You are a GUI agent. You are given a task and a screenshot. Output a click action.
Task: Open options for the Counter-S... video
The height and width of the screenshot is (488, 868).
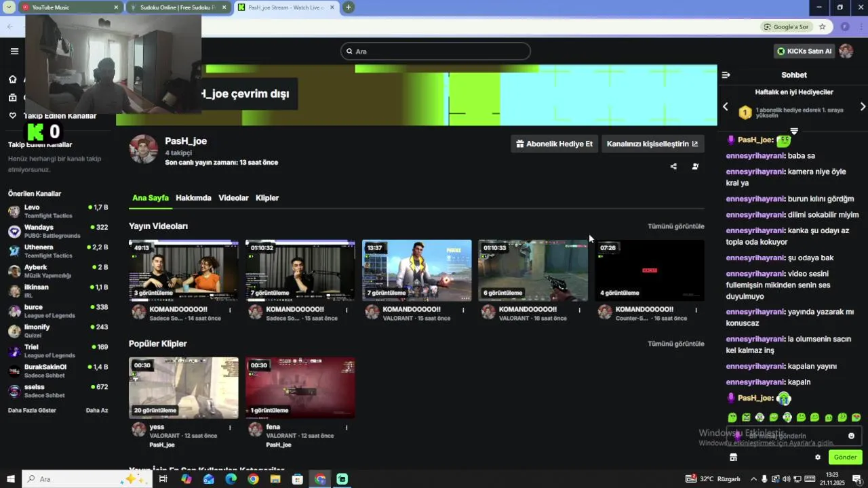coord(696,310)
